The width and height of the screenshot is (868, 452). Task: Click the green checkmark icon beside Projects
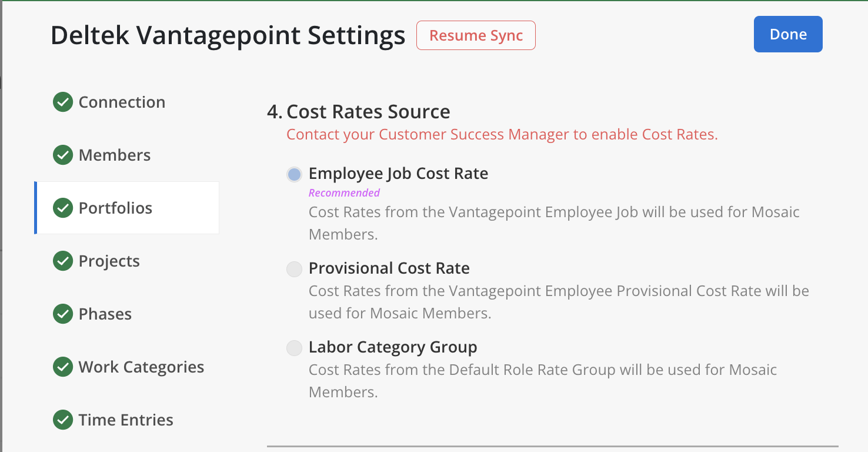pos(63,261)
